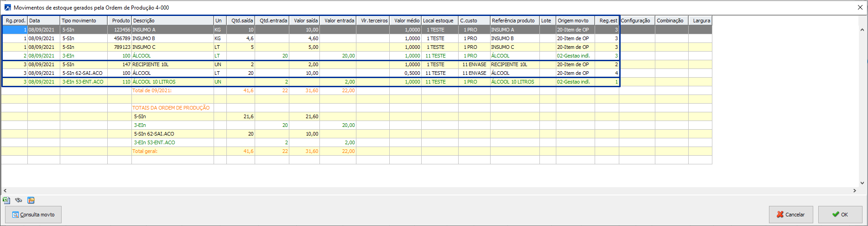Image resolution: width=868 pixels, height=226 pixels.
Task: Click the Local estoque column header
Action: coord(439,21)
